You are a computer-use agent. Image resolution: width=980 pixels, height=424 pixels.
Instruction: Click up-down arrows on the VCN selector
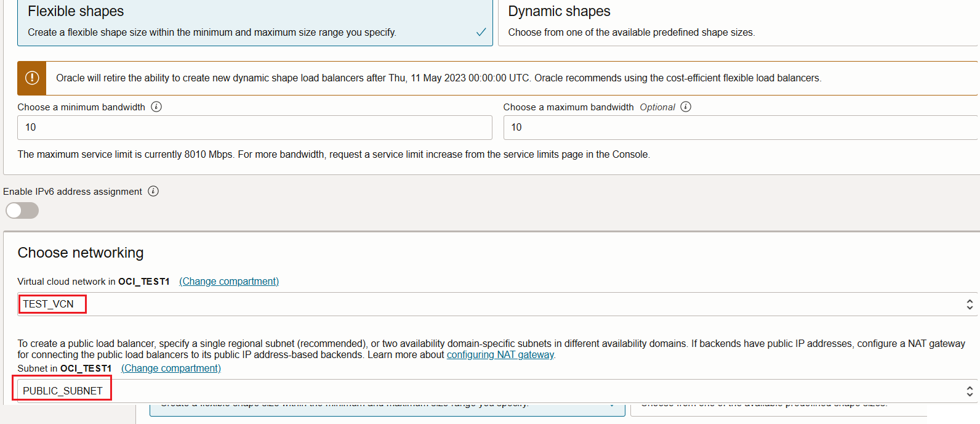point(970,304)
